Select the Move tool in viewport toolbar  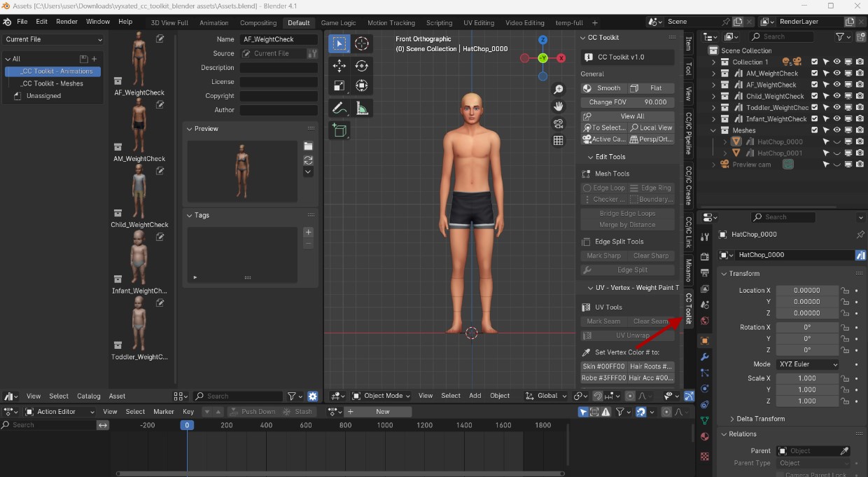[x=339, y=66]
